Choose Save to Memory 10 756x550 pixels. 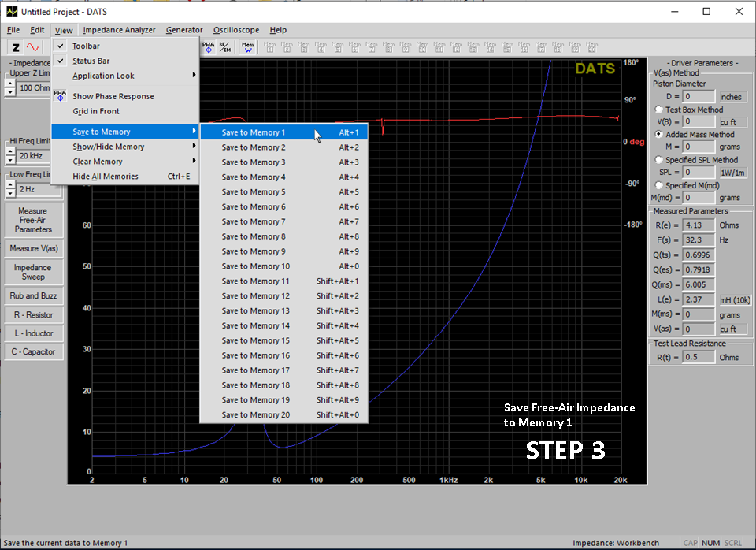pyautogui.click(x=284, y=266)
